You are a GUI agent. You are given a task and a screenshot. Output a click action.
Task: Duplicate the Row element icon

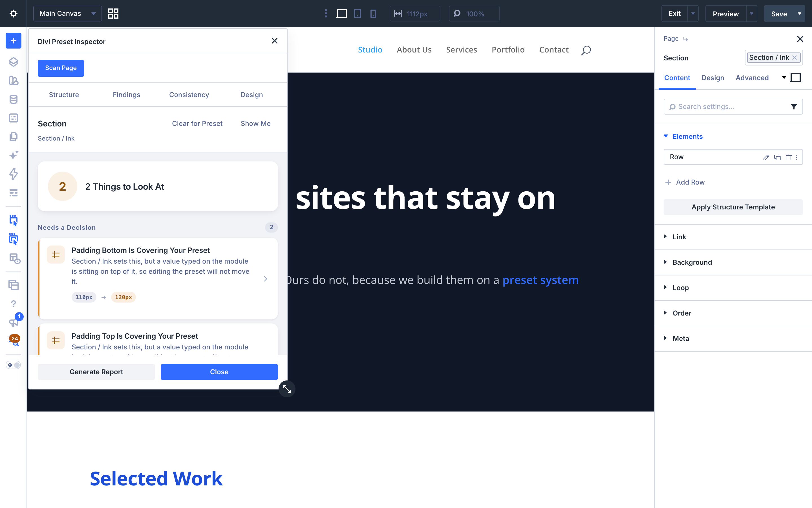(777, 157)
